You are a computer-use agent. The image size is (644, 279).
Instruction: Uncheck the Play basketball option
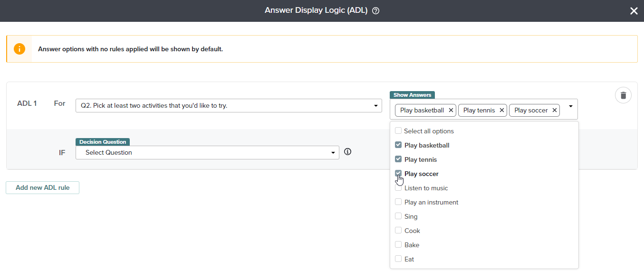click(398, 145)
